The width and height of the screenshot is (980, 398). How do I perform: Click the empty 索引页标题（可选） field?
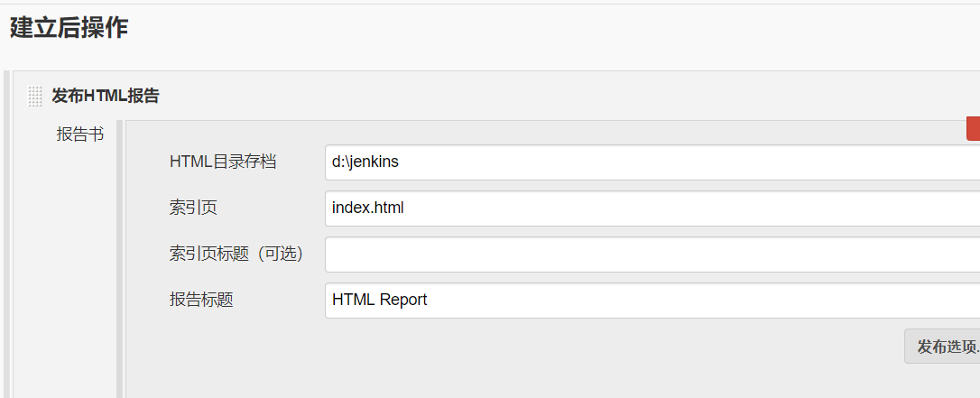(652, 255)
